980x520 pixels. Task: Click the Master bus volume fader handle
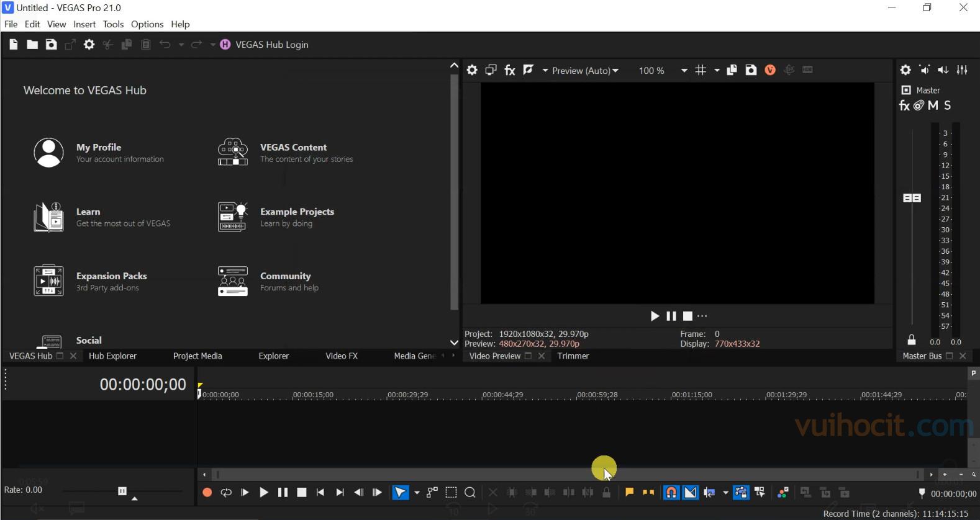pos(912,198)
